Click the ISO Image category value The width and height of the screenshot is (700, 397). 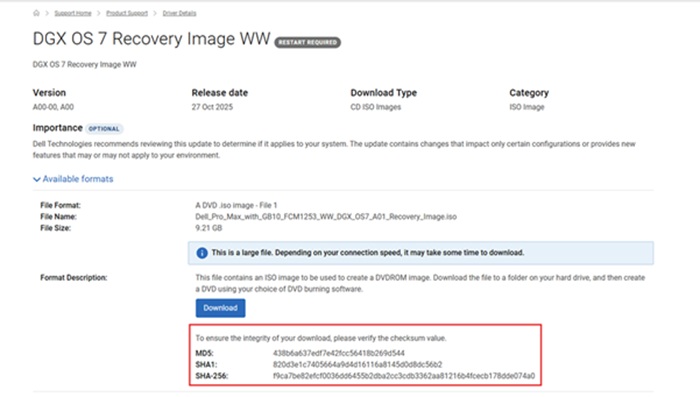pyautogui.click(x=527, y=107)
